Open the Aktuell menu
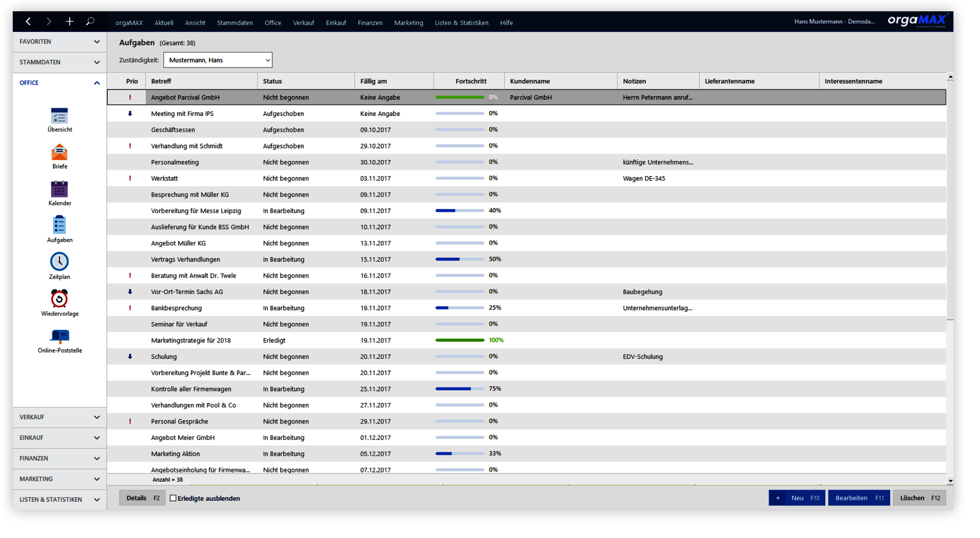Viewport: 980px width, 538px height. pos(164,23)
